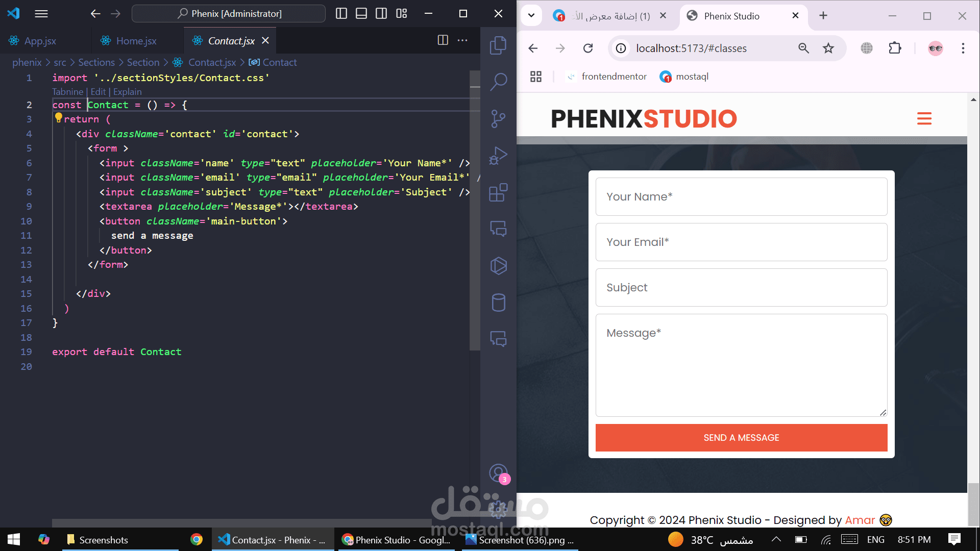Click the Tabnine Explain code lens link
980x551 pixels.
(x=127, y=92)
